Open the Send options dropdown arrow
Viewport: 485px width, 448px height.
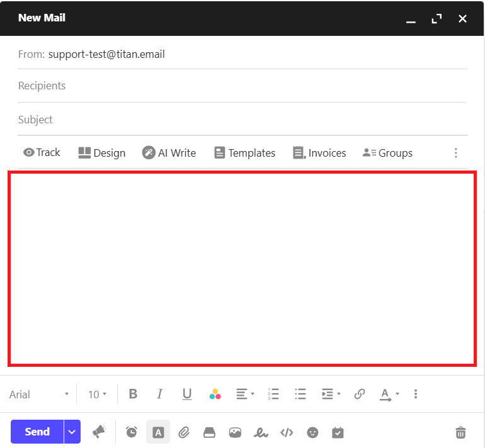72,431
